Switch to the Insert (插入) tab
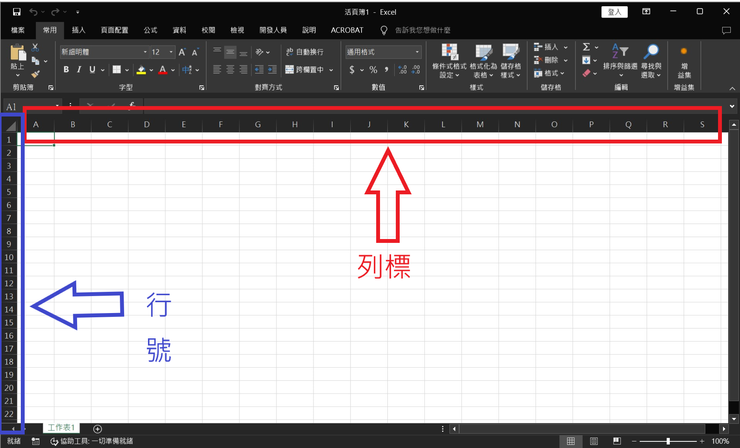 pos(78,30)
